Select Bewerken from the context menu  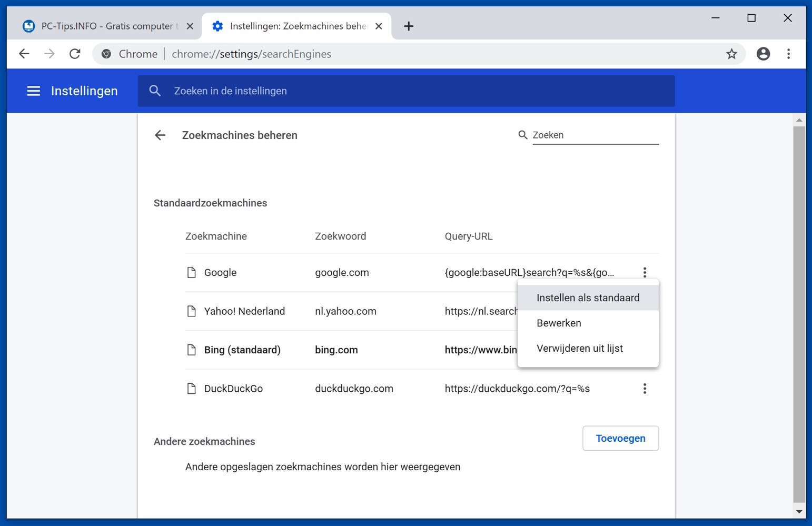[x=559, y=323]
